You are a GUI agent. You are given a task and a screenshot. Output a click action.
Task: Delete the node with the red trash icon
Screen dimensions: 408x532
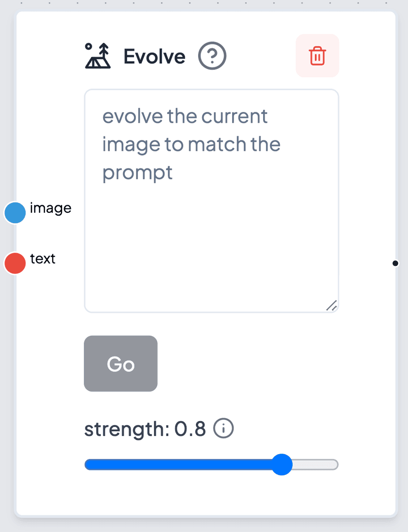317,56
